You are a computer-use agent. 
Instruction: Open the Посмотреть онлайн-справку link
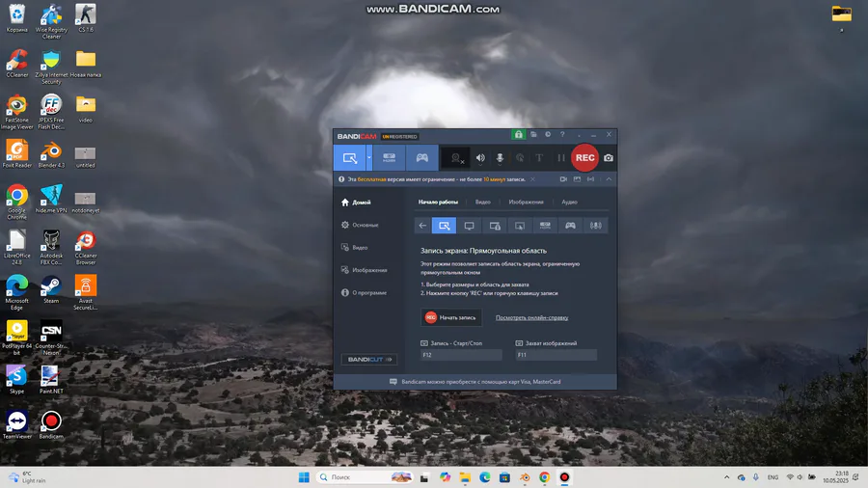[531, 317]
